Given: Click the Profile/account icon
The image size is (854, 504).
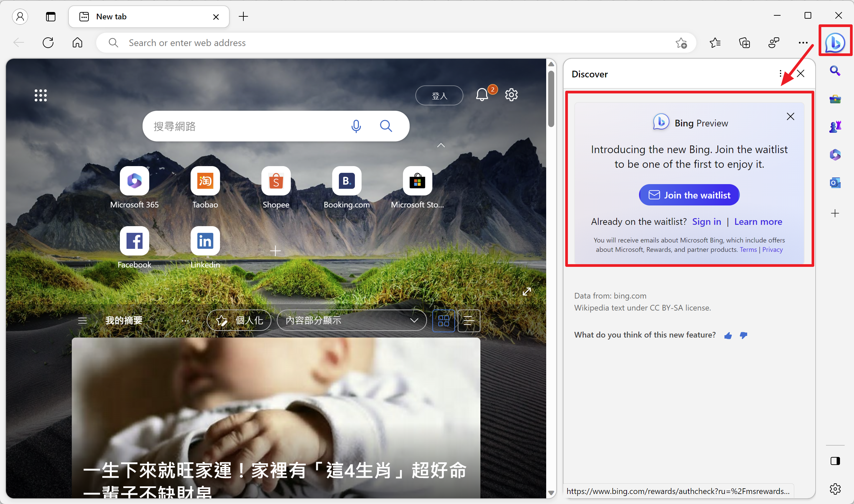Looking at the screenshot, I should (x=20, y=16).
